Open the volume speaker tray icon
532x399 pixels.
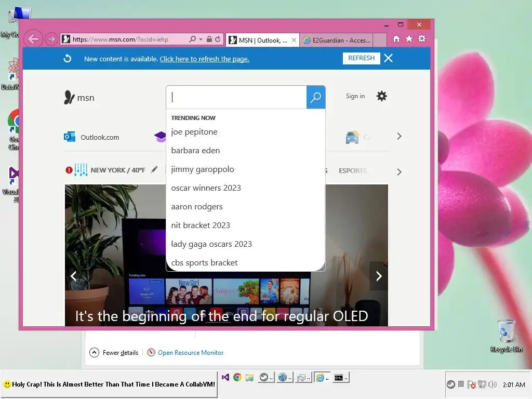[493, 384]
